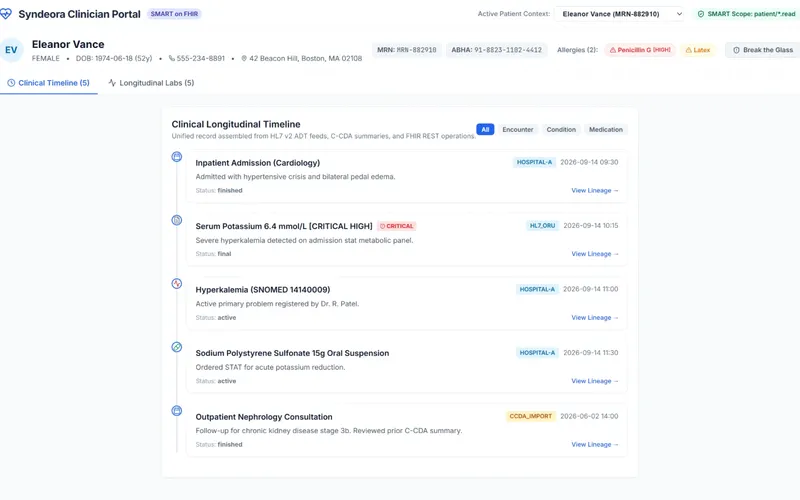Click the 2026-09-14 10:15 timestamp
The width and height of the screenshot is (800, 500).
point(591,226)
